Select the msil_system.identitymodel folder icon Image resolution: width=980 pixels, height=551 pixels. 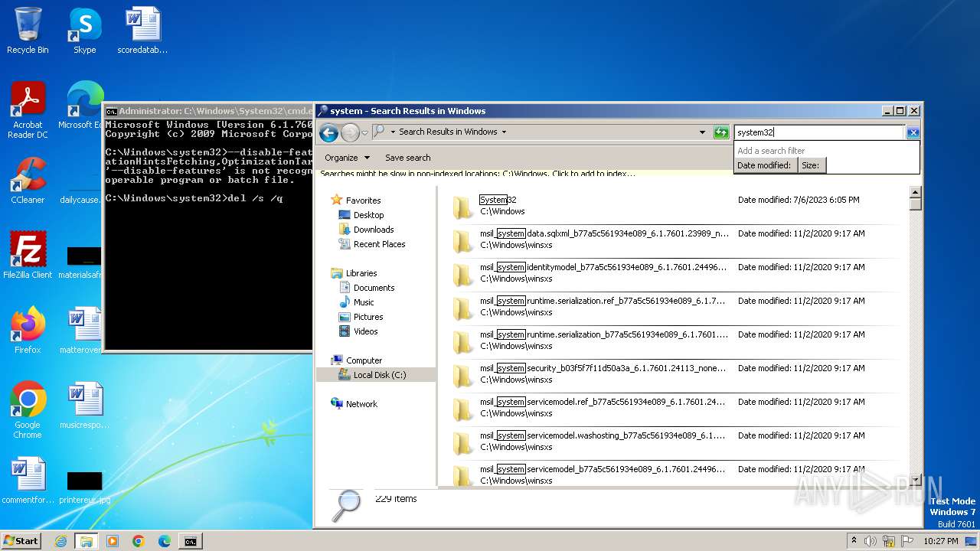pos(462,274)
